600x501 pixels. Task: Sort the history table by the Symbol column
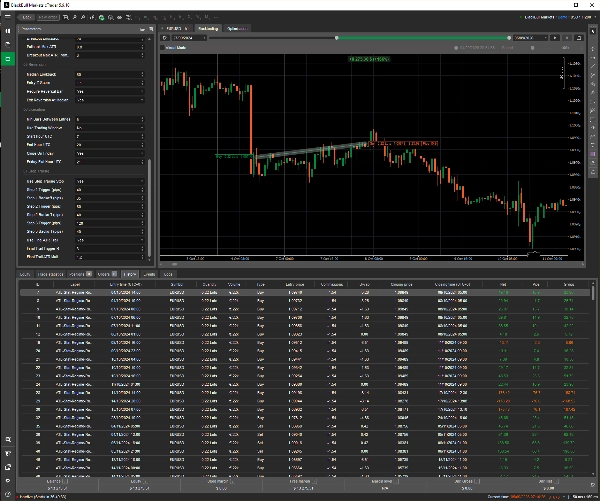pos(176,284)
